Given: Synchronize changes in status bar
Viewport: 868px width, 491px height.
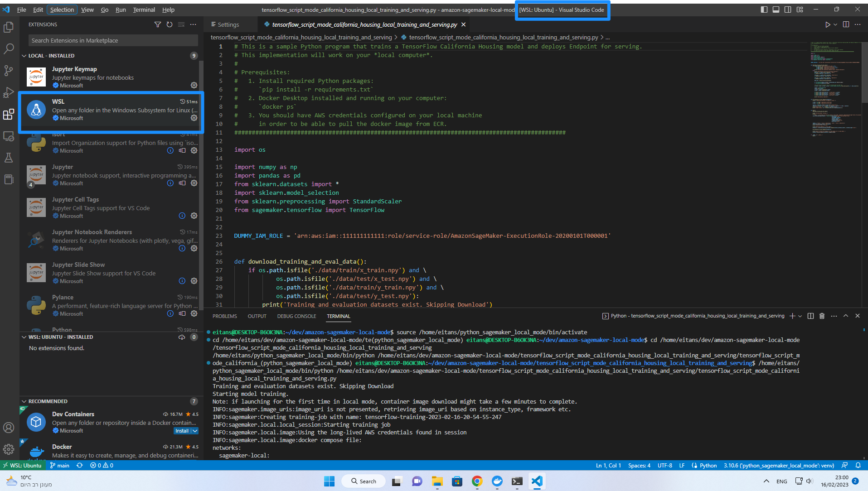Looking at the screenshot, I should click(x=80, y=465).
